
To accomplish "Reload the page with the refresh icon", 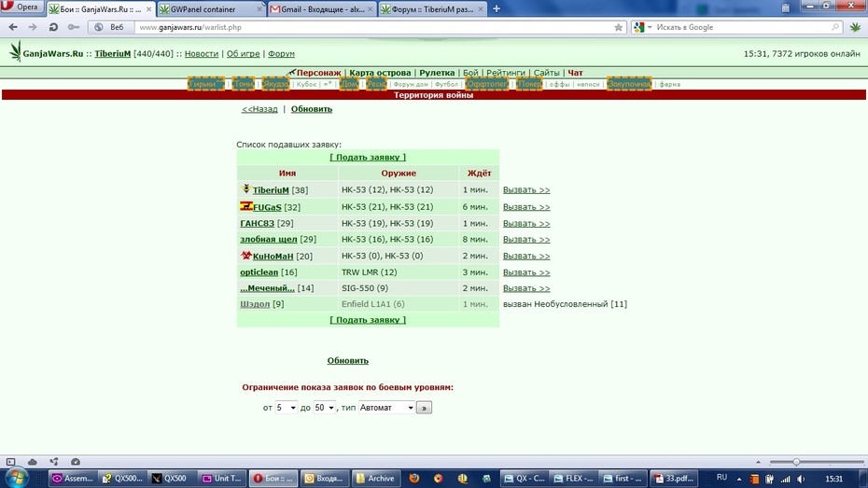I will pyautogui.click(x=53, y=27).
